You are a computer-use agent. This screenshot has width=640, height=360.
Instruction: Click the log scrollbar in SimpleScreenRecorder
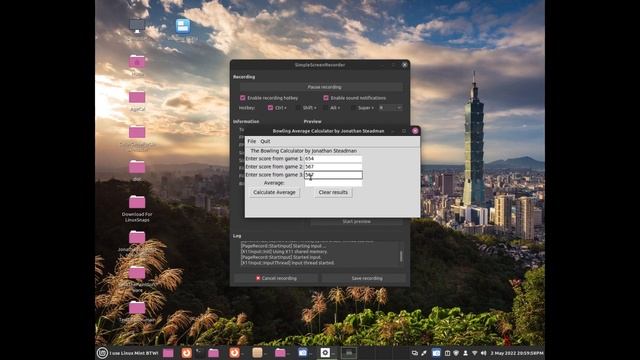click(401, 256)
